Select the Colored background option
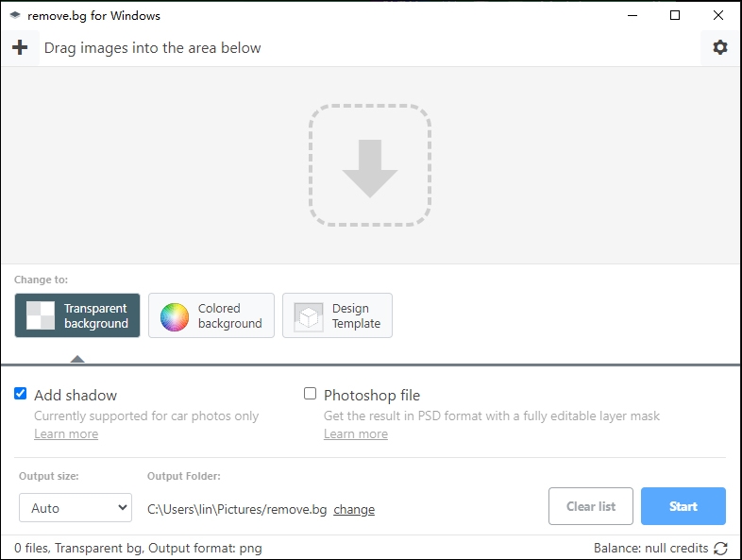The width and height of the screenshot is (742, 560). click(211, 315)
